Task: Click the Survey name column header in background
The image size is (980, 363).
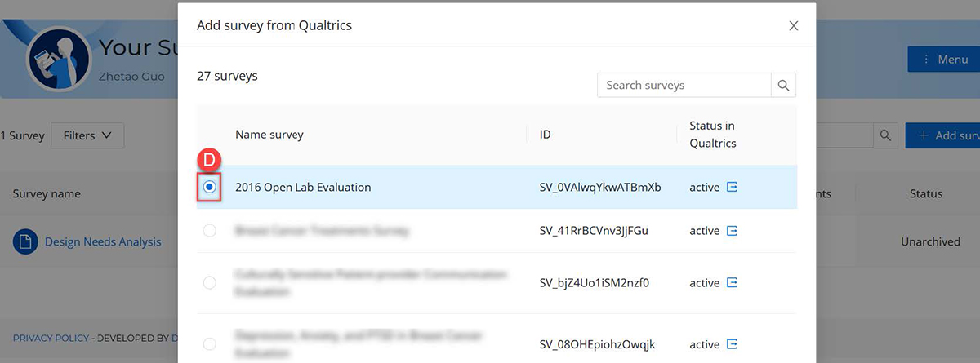Action: pyautogui.click(x=47, y=194)
